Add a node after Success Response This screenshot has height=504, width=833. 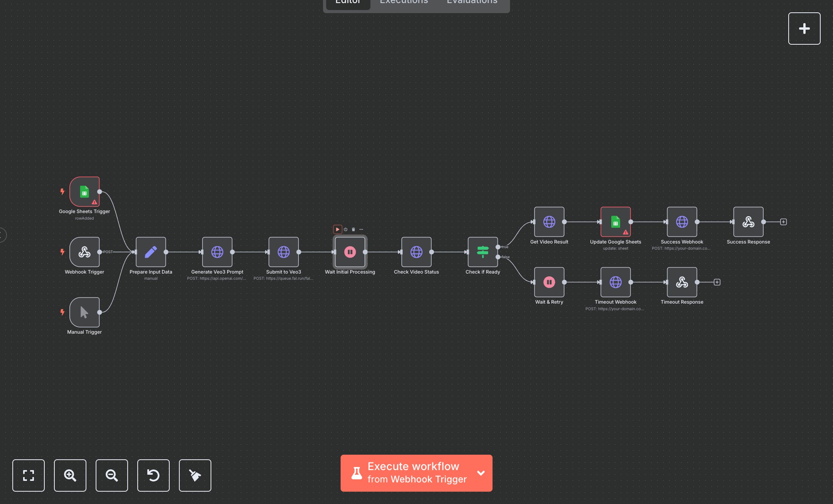(782, 222)
